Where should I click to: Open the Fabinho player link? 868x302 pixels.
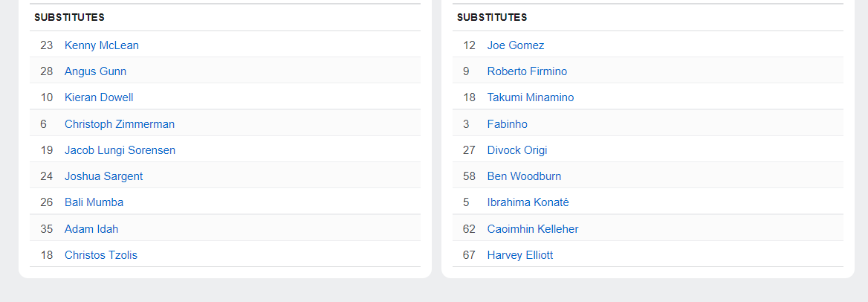point(507,124)
